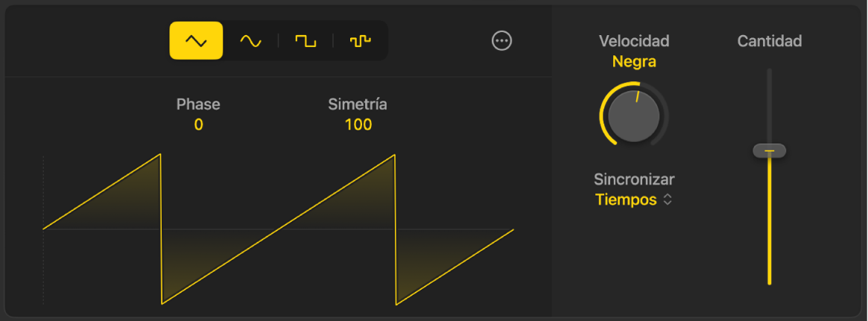The image size is (868, 321).
Task: Select the sine waveform button
Action: click(x=250, y=41)
